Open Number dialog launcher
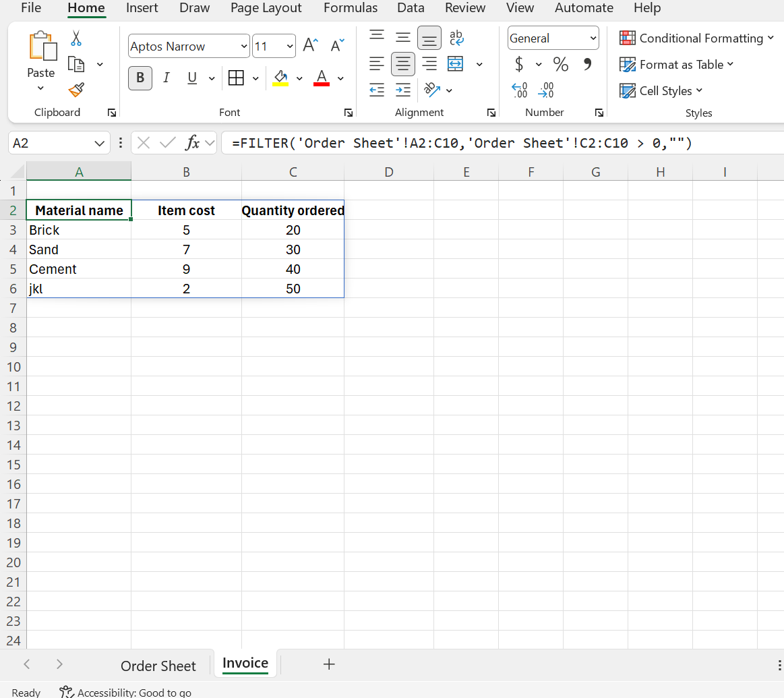Image resolution: width=784 pixels, height=698 pixels. [x=599, y=113]
